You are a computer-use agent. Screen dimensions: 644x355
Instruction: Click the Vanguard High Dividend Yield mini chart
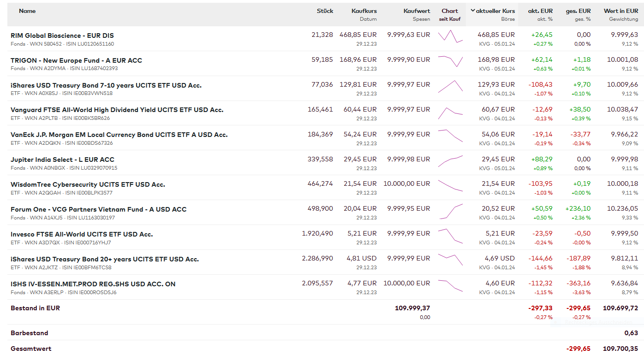tap(450, 112)
